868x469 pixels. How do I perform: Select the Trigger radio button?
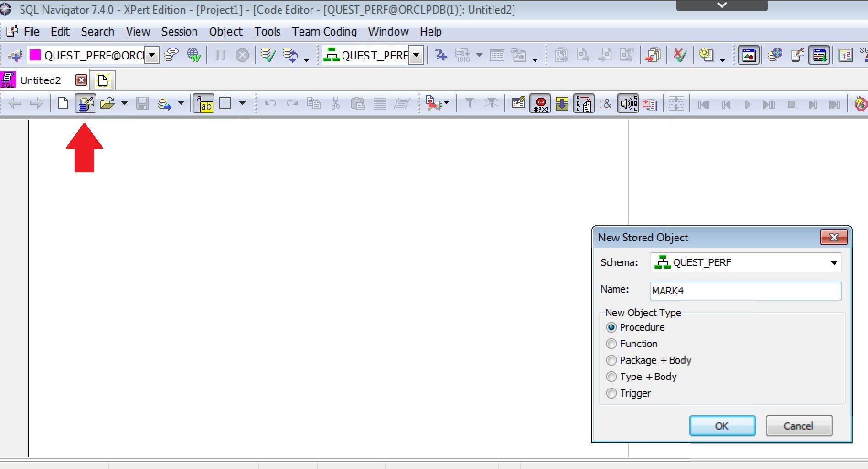point(611,393)
